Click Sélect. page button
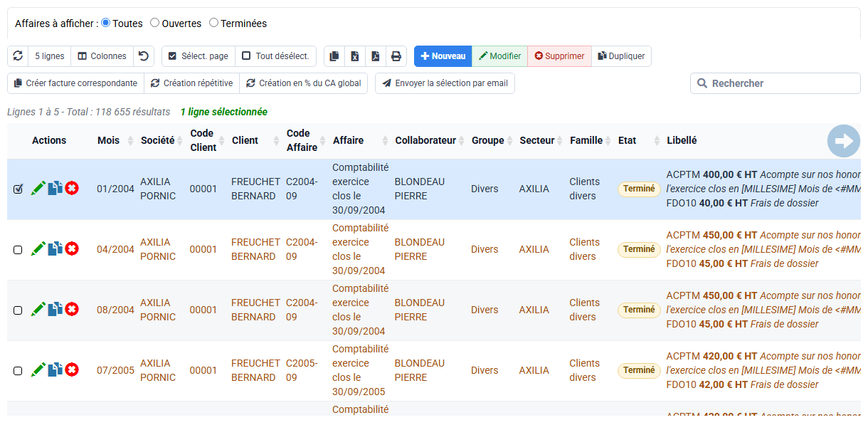 (199, 56)
